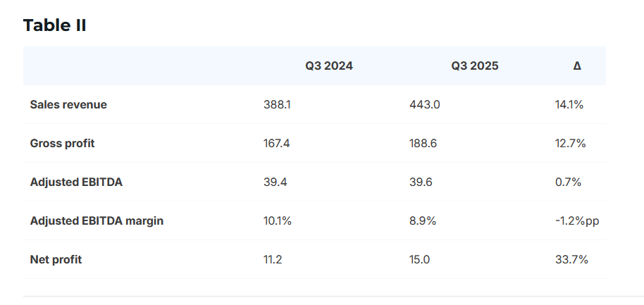Click the Sales revenue row label
Screen dimensions: 644x305
pyautogui.click(x=68, y=105)
